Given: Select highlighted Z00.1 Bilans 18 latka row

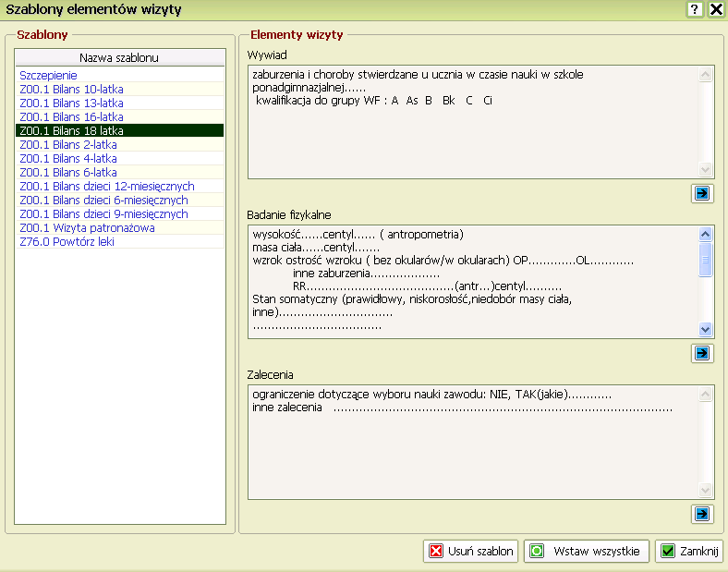Looking at the screenshot, I should pyautogui.click(x=120, y=130).
